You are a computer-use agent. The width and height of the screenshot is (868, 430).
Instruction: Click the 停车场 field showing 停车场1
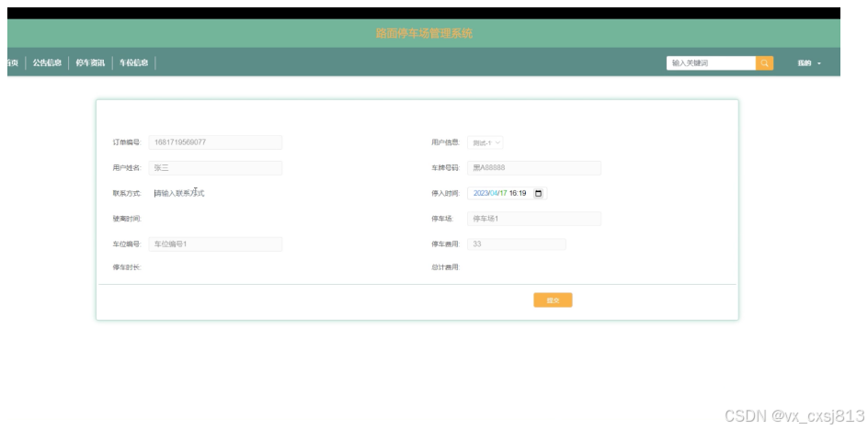534,219
